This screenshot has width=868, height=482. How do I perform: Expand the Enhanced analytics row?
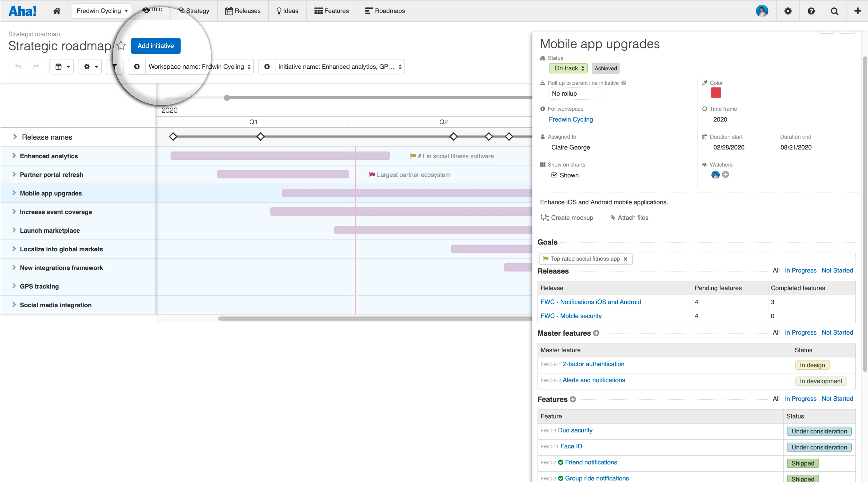click(14, 156)
